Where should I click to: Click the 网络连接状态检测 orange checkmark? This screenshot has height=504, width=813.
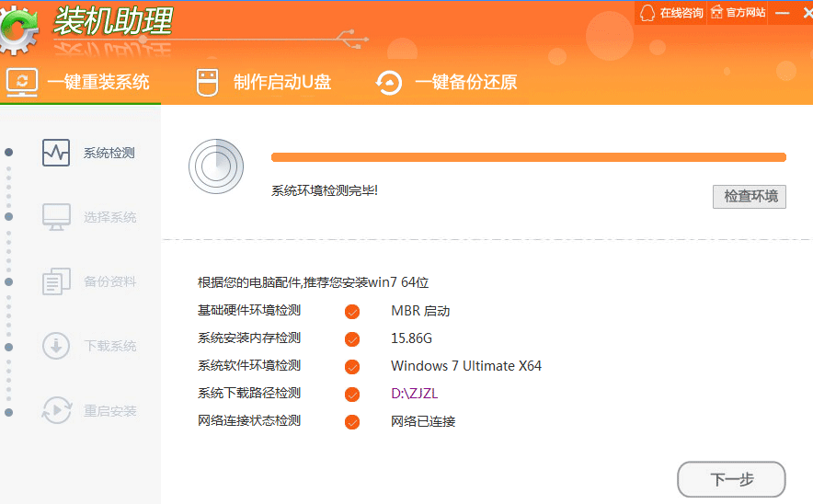point(352,422)
